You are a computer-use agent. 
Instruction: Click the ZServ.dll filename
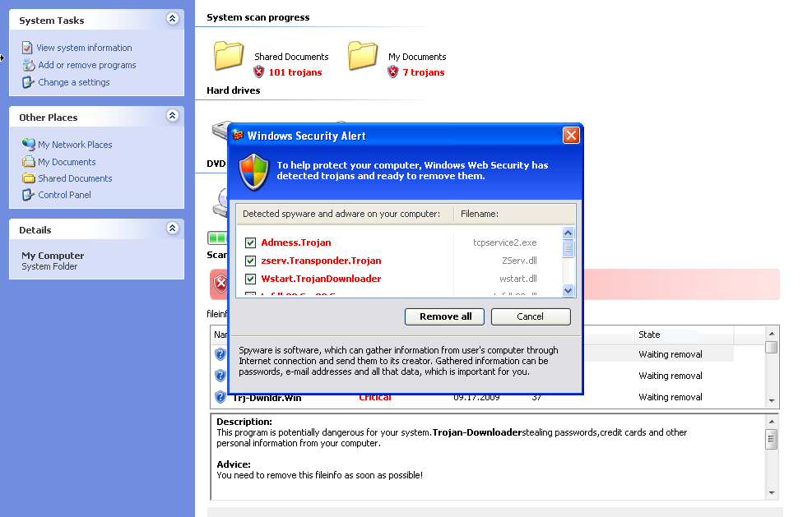tap(519, 261)
